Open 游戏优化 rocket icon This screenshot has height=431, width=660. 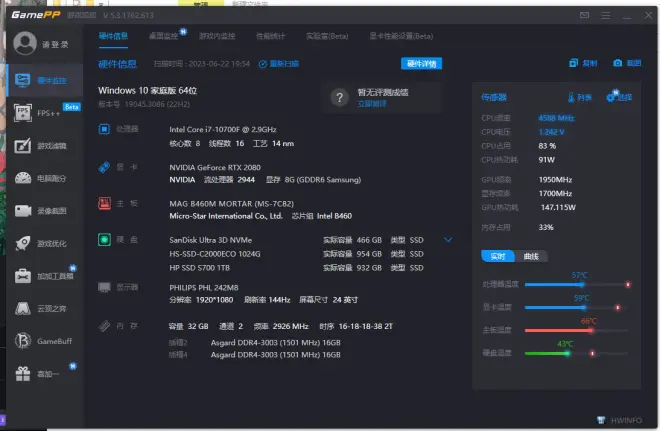(x=23, y=243)
